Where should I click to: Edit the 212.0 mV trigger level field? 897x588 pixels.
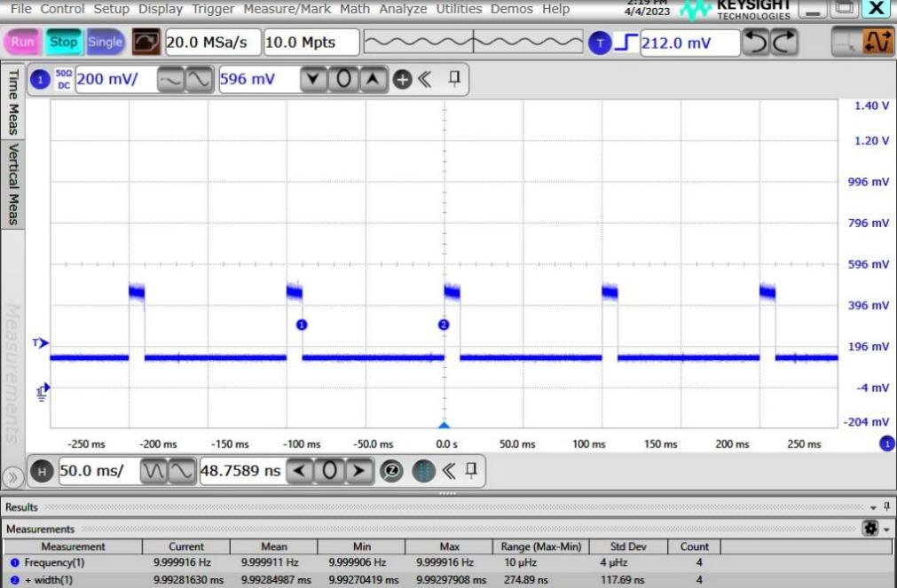690,43
